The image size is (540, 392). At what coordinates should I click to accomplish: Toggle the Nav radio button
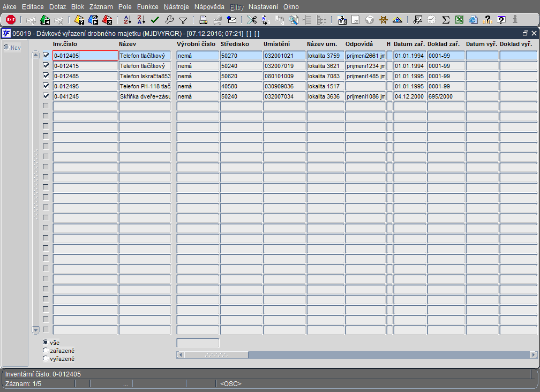pyautogui.click(x=6, y=47)
